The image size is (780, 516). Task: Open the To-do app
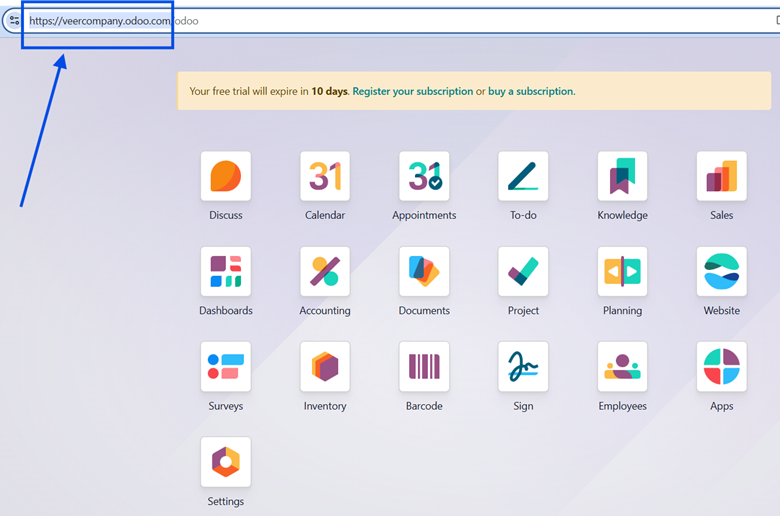(523, 177)
